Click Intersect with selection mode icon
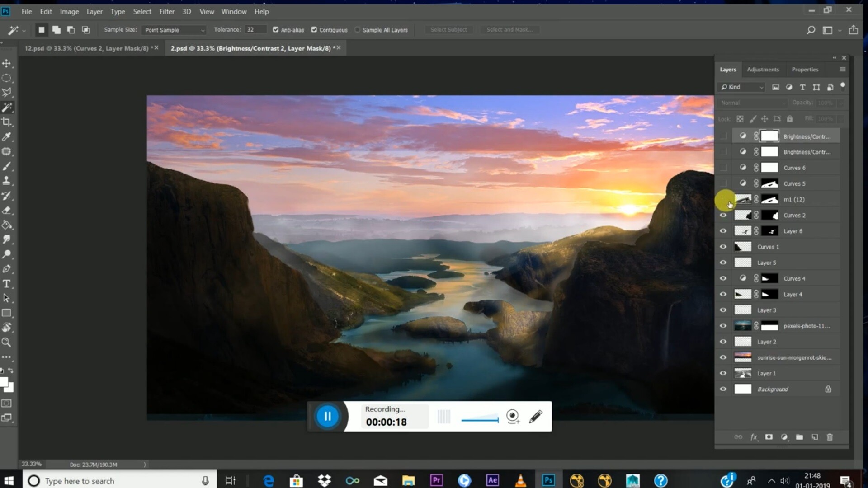Viewport: 868px width, 488px height. (x=86, y=30)
